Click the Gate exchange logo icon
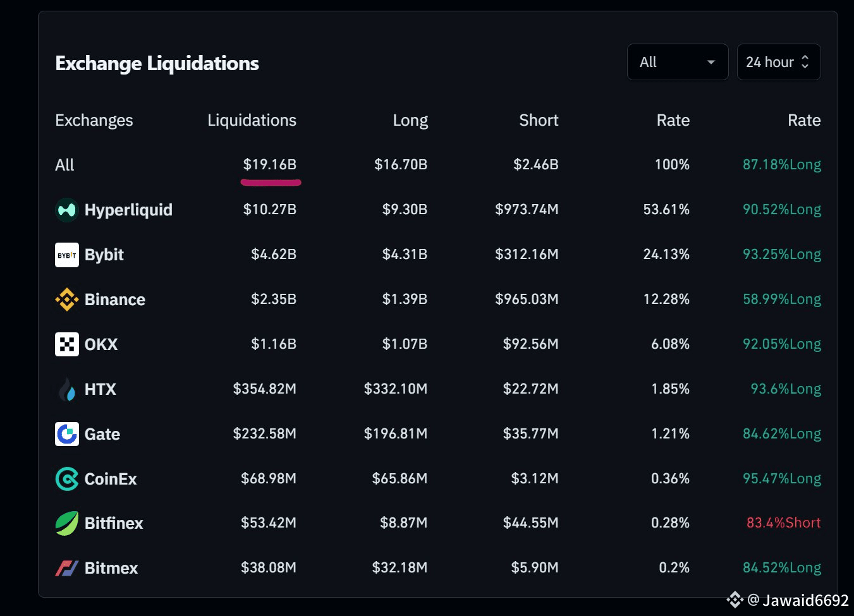Viewport: 854px width, 616px height. click(67, 434)
